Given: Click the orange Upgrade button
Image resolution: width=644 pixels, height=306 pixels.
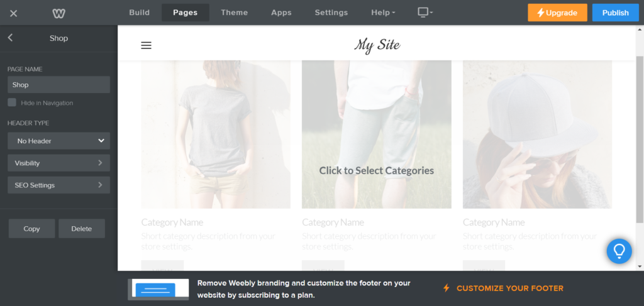Looking at the screenshot, I should click(557, 13).
